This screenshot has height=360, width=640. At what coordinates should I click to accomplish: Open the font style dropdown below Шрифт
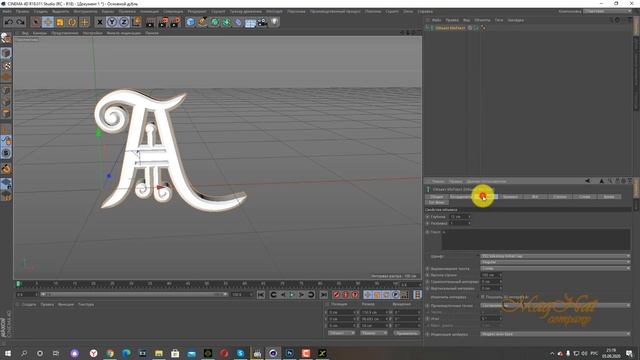555,262
